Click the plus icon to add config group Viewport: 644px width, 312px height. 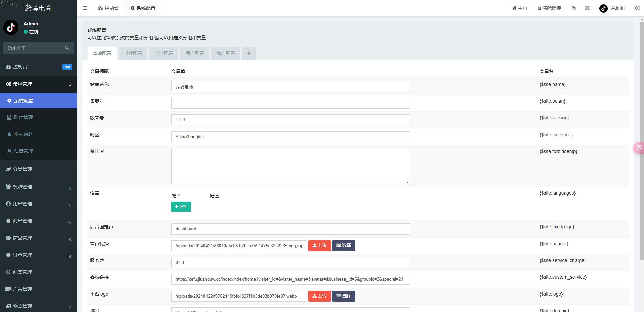249,53
